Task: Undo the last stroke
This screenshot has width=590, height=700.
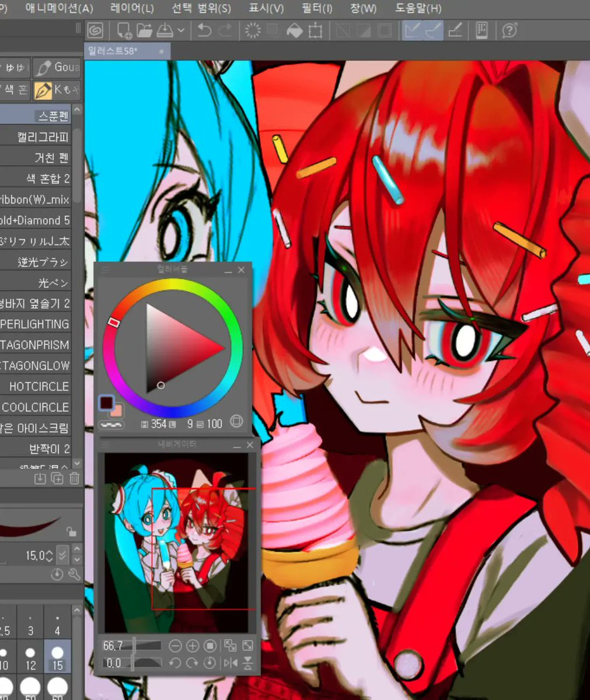Action: click(x=204, y=30)
